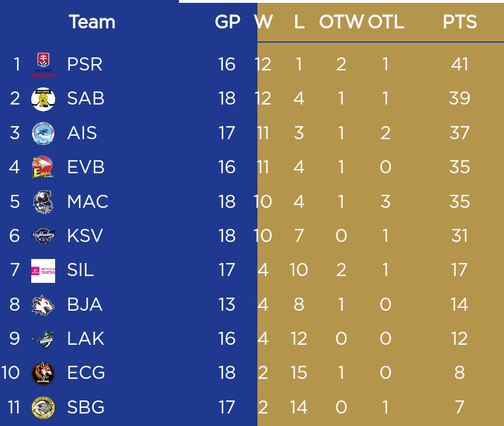Select the SBG team name
This screenshot has height=426, width=504.
tap(86, 407)
